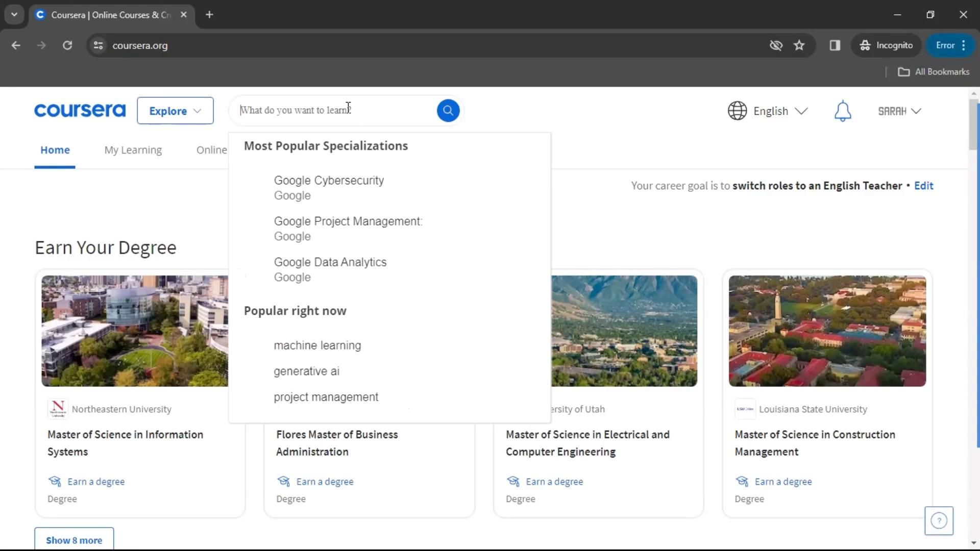Select the Home tab
This screenshot has width=980, height=551.
point(55,150)
